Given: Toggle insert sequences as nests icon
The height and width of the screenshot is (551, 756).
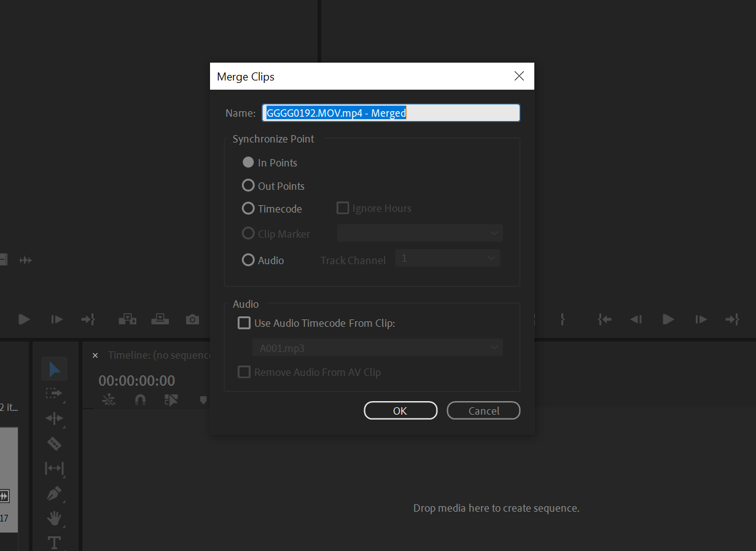Looking at the screenshot, I should (109, 400).
